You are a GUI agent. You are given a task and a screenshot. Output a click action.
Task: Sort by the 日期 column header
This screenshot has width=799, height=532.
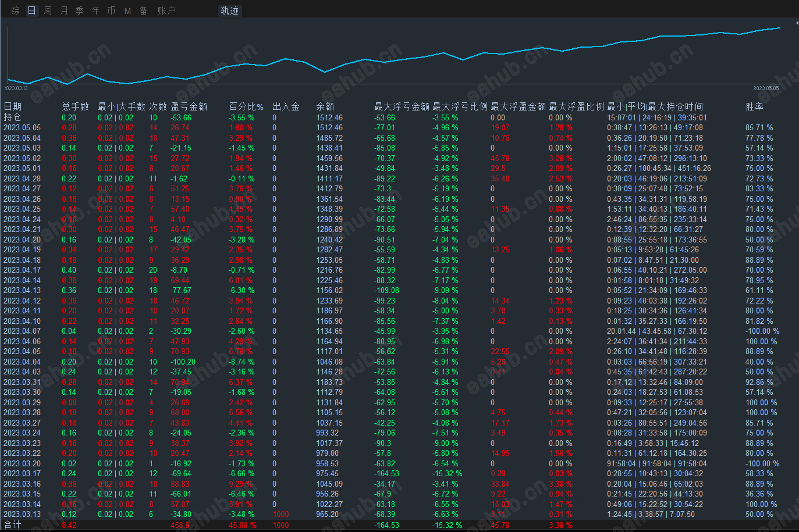[13, 106]
